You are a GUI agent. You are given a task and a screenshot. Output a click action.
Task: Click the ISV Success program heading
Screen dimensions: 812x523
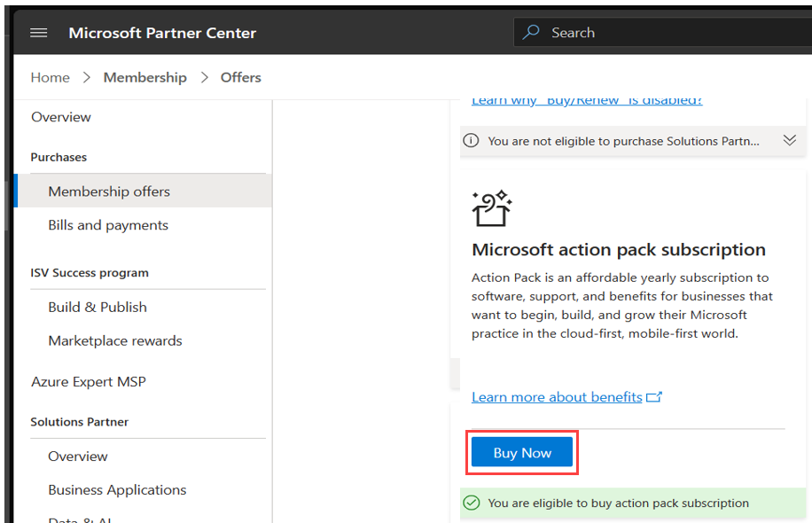pyautogui.click(x=90, y=273)
